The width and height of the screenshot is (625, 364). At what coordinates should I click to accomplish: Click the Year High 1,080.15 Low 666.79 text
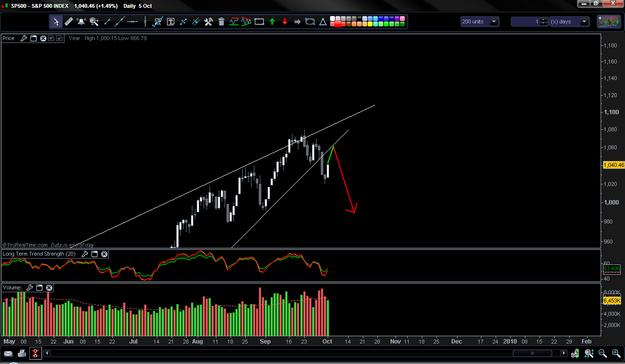(x=107, y=38)
